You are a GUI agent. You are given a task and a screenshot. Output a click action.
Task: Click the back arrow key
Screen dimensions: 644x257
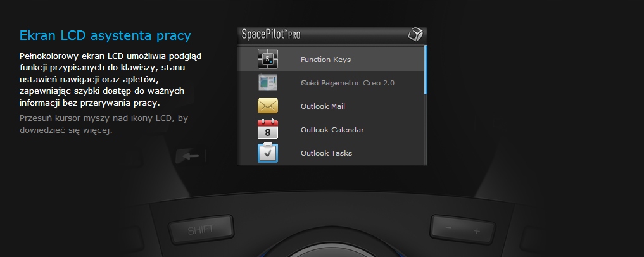pyautogui.click(x=191, y=156)
